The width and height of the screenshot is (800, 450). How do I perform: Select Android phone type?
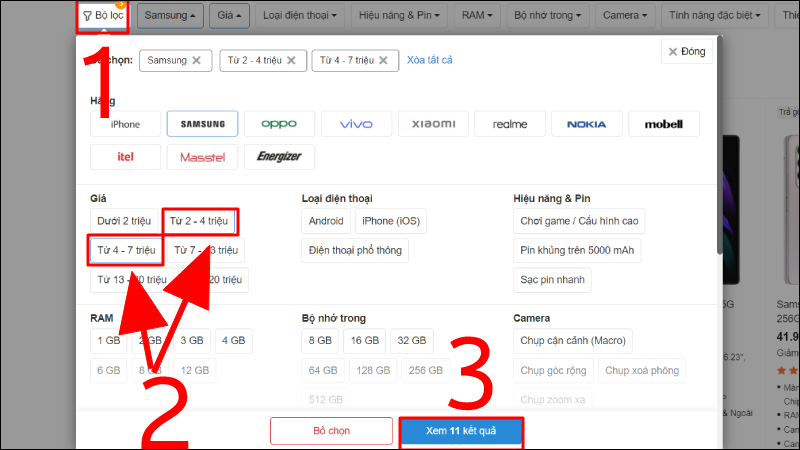pos(326,221)
